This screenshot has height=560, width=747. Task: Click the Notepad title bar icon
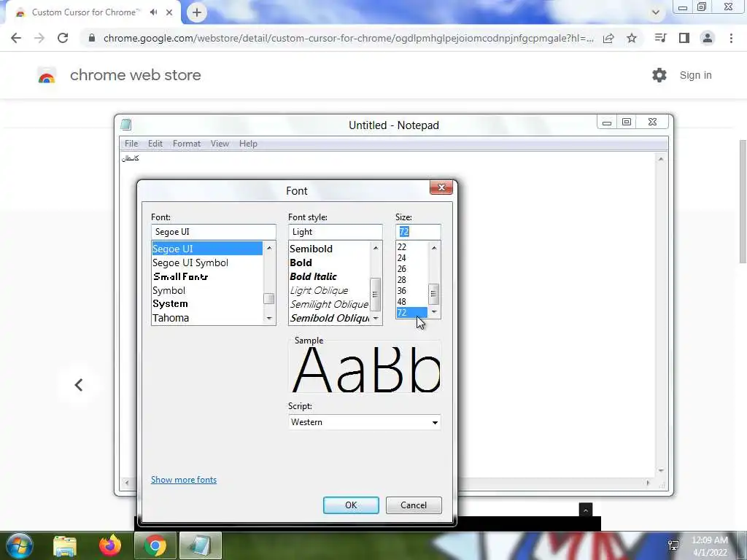coord(125,125)
